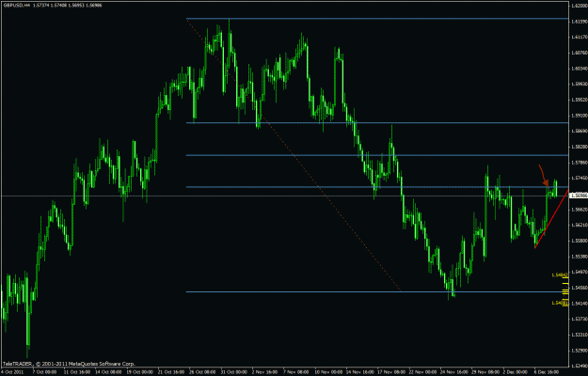Click the highlighted current price label on price scale

pos(579,196)
